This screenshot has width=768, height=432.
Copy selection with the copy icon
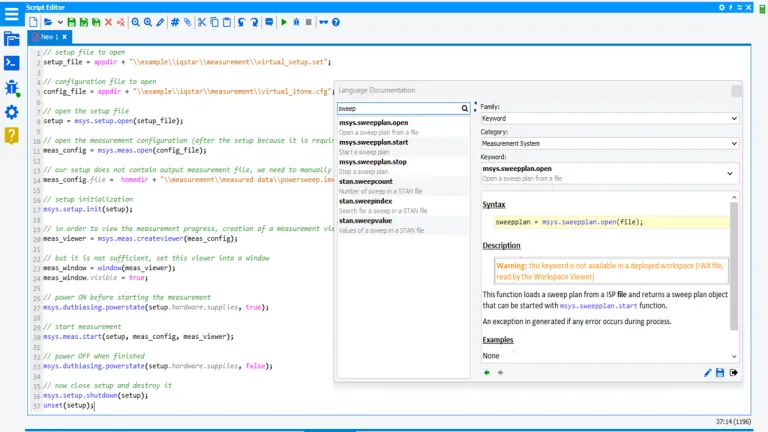[215, 22]
